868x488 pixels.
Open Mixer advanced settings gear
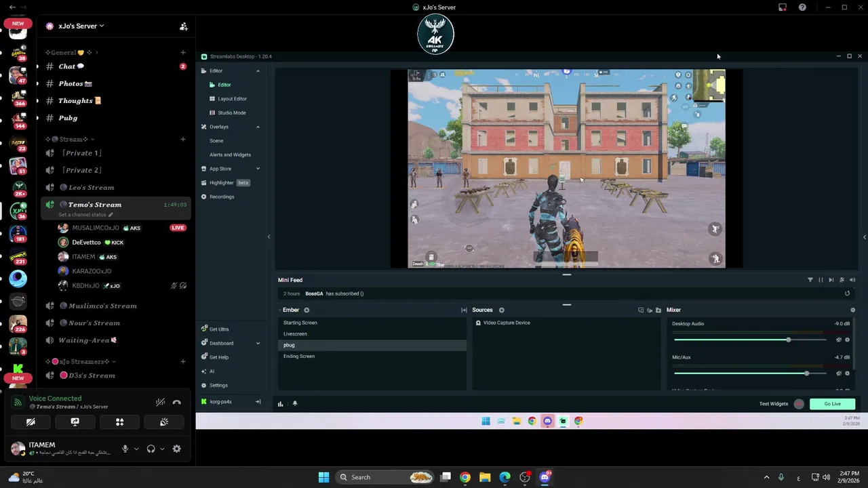click(853, 310)
